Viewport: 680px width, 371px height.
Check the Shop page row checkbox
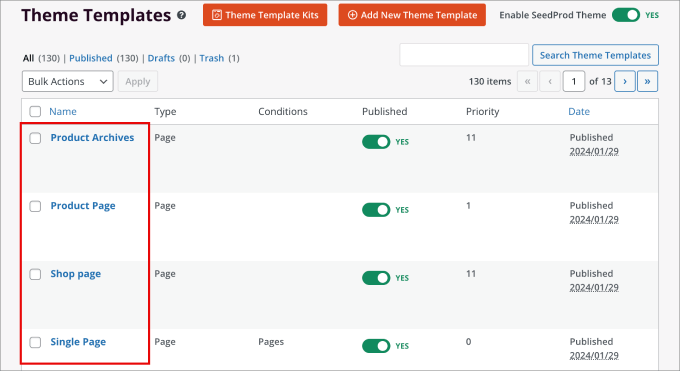pyautogui.click(x=35, y=274)
